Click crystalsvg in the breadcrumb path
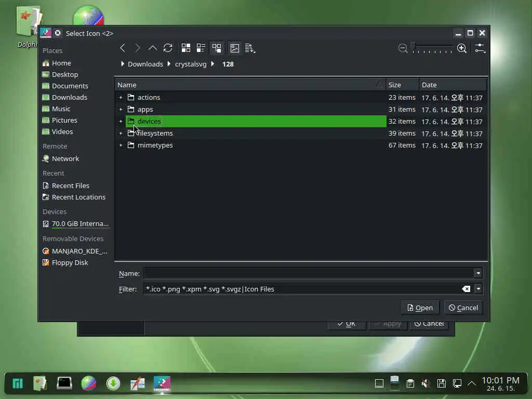The width and height of the screenshot is (532, 399). coord(191,64)
